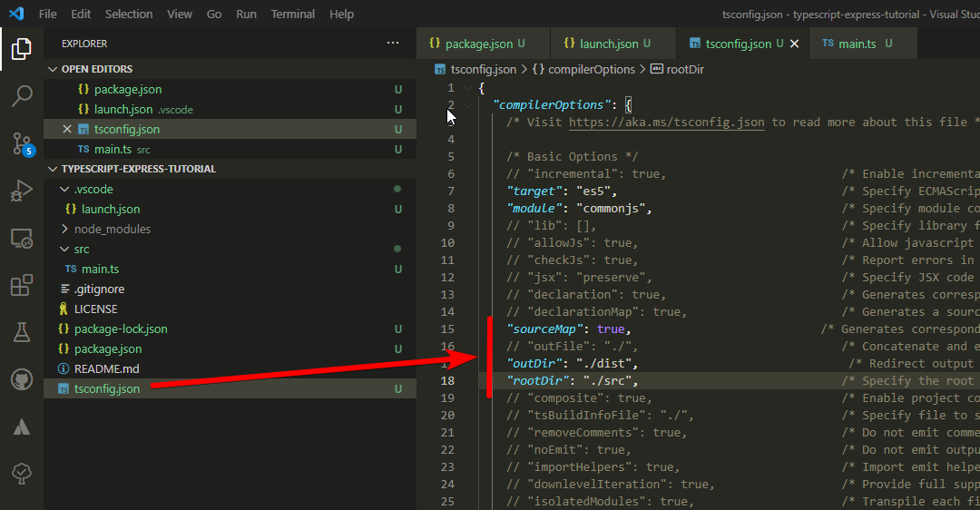The height and width of the screenshot is (510, 980).
Task: Switch to the main.ts editor tab
Action: (x=863, y=44)
